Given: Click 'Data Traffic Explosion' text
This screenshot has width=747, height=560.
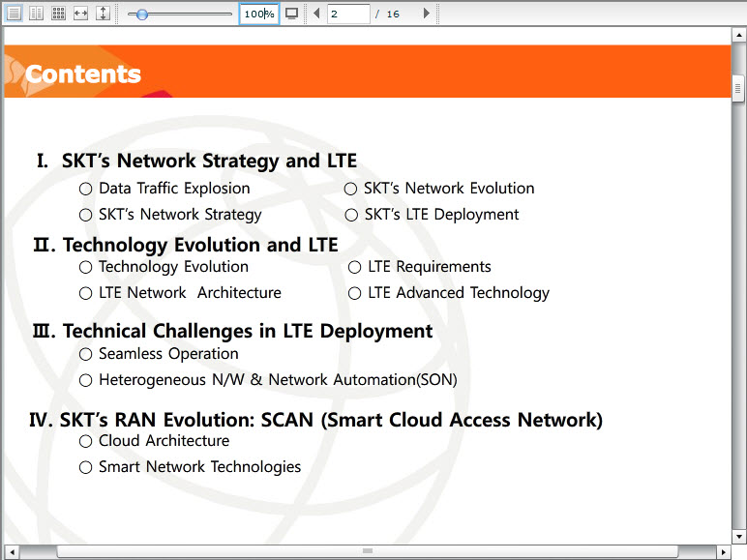Looking at the screenshot, I should [x=174, y=189].
